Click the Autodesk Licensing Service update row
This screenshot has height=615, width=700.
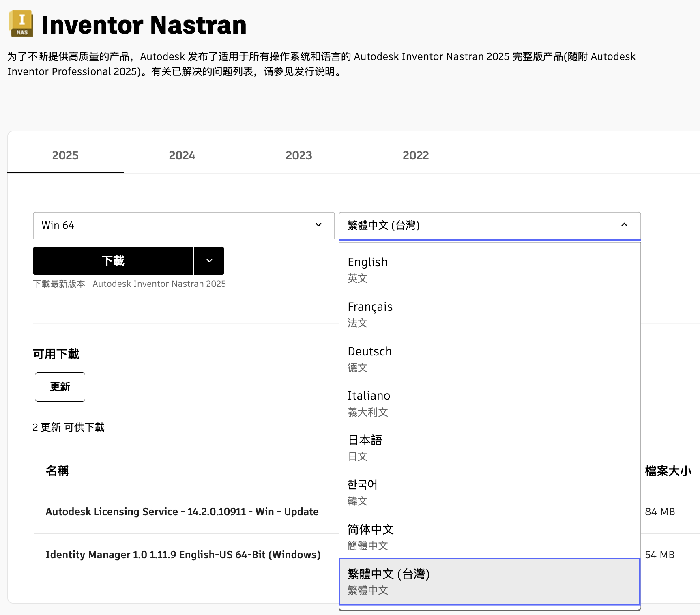pos(182,512)
